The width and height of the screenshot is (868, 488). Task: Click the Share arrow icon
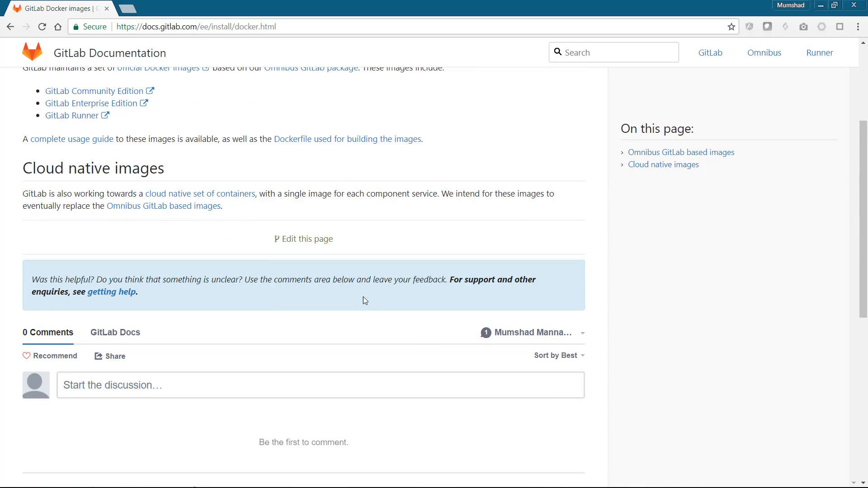click(x=98, y=356)
